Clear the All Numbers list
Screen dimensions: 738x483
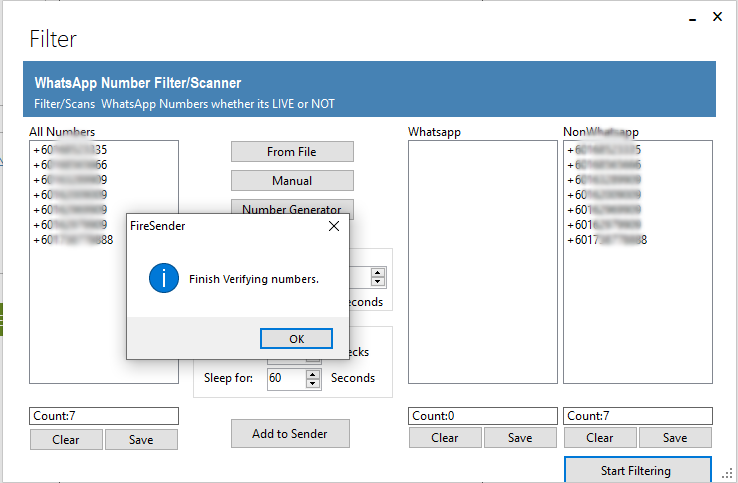(x=66, y=439)
